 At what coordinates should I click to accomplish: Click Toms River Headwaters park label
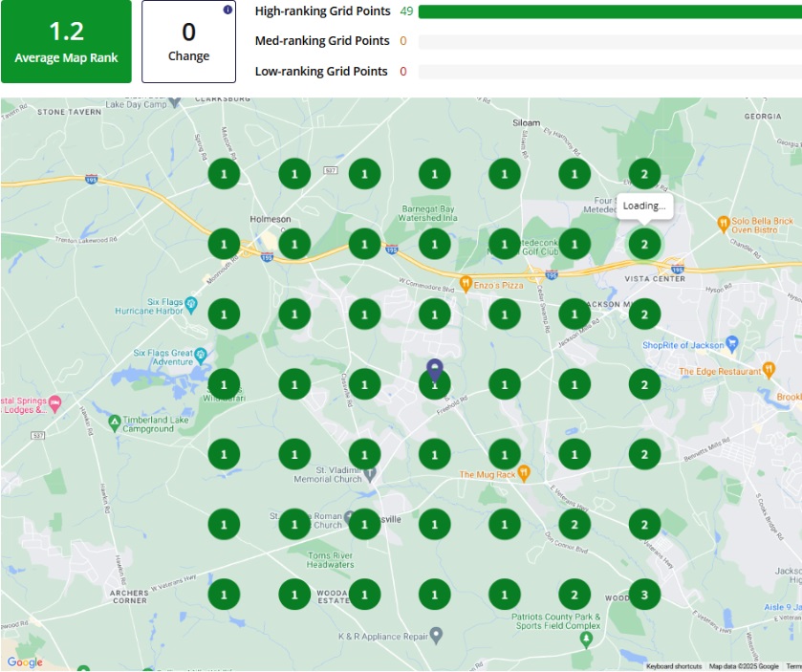tap(331, 560)
